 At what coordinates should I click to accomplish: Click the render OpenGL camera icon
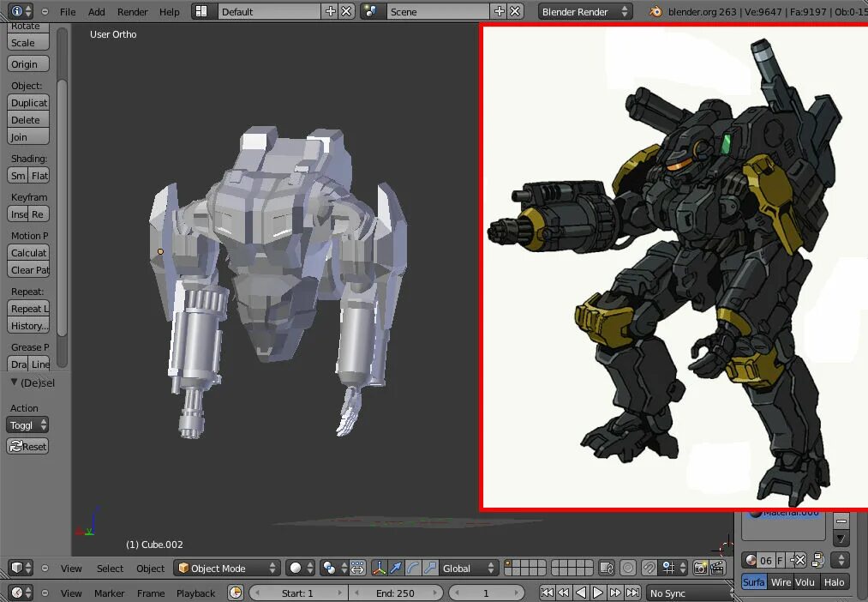[x=701, y=567]
